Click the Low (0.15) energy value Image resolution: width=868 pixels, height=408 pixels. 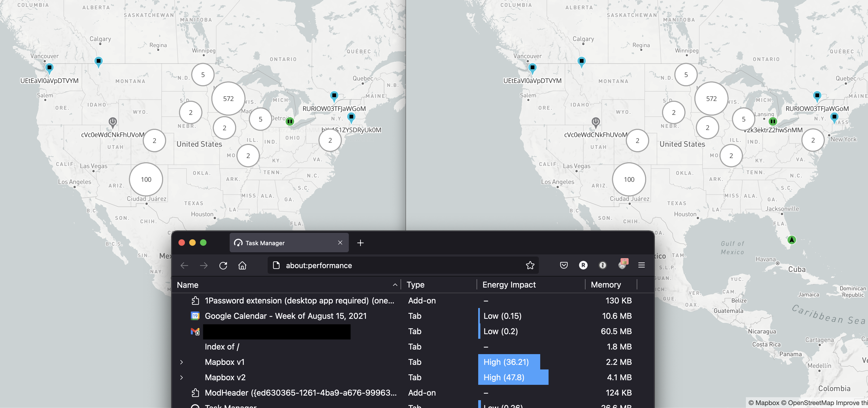click(x=502, y=316)
